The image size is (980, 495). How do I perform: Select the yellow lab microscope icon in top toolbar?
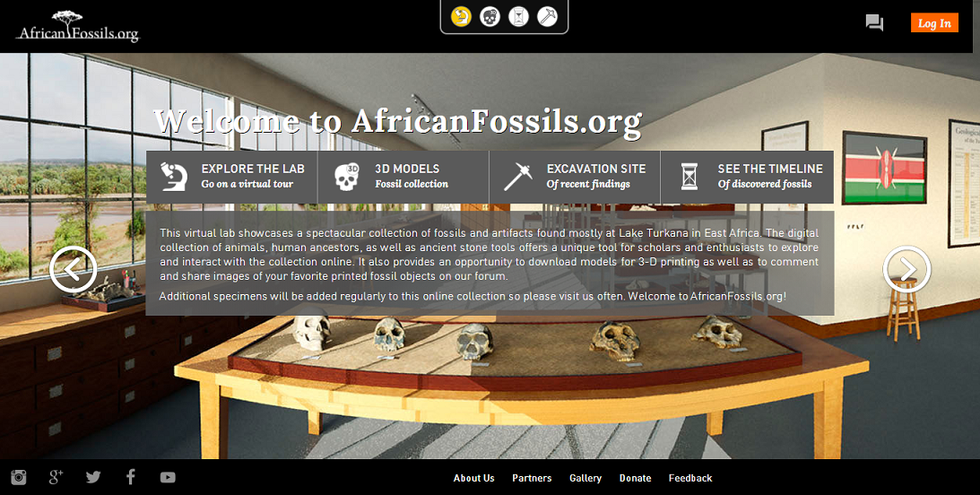click(x=461, y=16)
